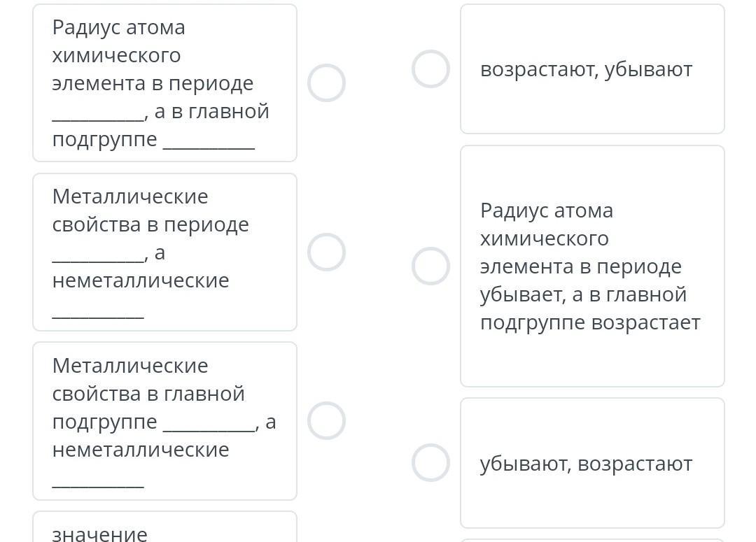Image resolution: width=756 pixels, height=542 pixels.
Task: Mark the circle for 'убывают, возрастают' answer
Action: click(430, 463)
